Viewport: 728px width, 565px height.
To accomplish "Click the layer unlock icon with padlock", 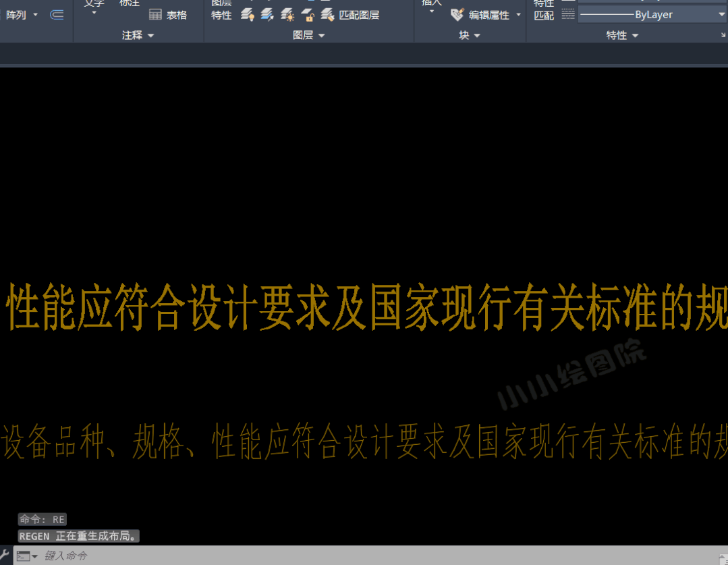I will point(308,15).
